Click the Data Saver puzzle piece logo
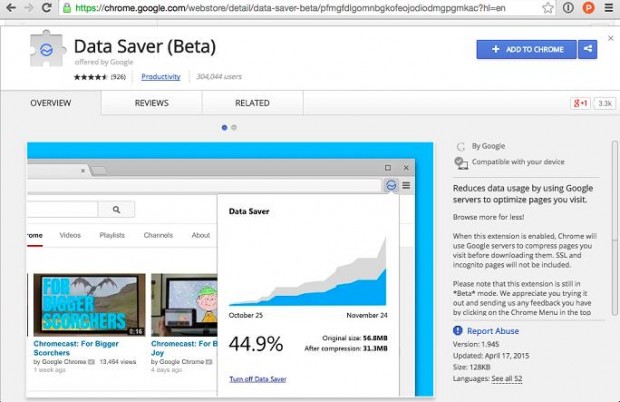Image resolution: width=620 pixels, height=402 pixels. [47, 49]
